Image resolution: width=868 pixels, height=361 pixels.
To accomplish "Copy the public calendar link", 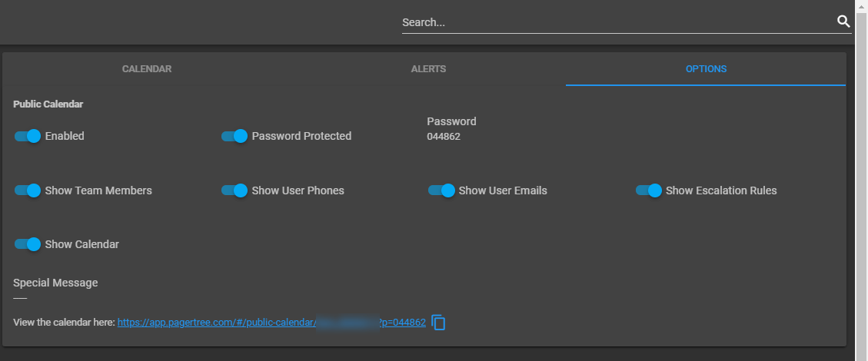I will tap(438, 323).
